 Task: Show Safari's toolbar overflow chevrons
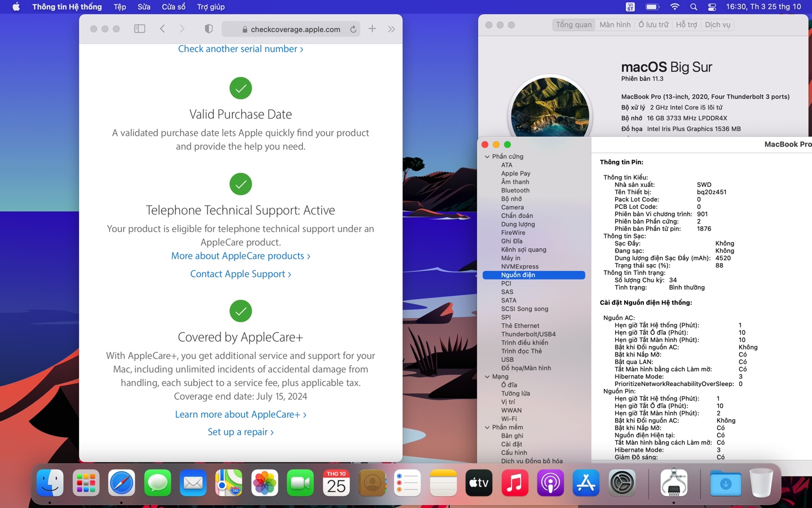click(391, 29)
